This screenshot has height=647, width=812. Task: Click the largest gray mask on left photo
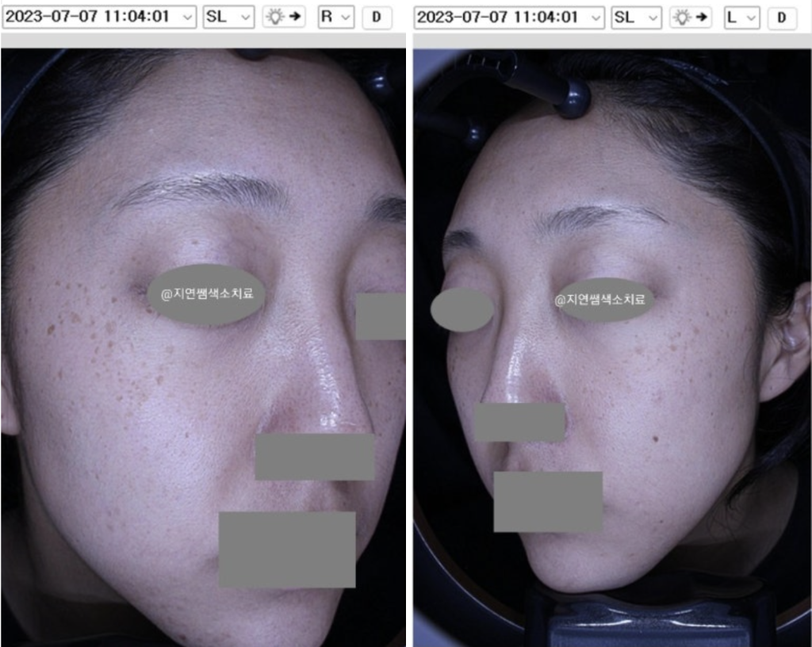click(x=287, y=549)
